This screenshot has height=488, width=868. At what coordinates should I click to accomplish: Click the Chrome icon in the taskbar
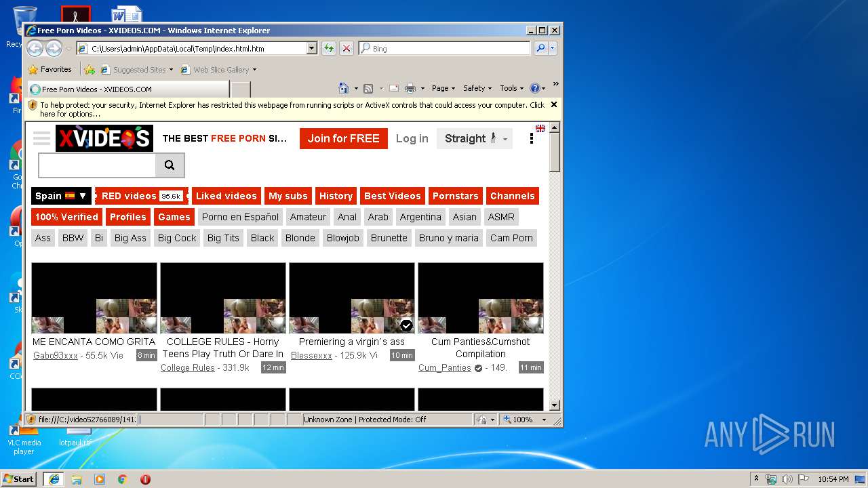(x=123, y=479)
